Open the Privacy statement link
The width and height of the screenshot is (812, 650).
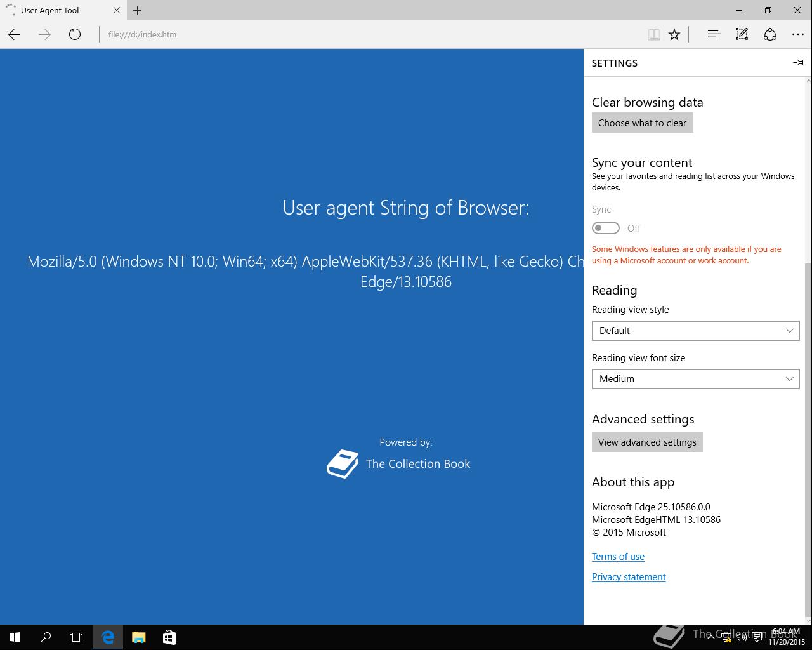(x=629, y=577)
